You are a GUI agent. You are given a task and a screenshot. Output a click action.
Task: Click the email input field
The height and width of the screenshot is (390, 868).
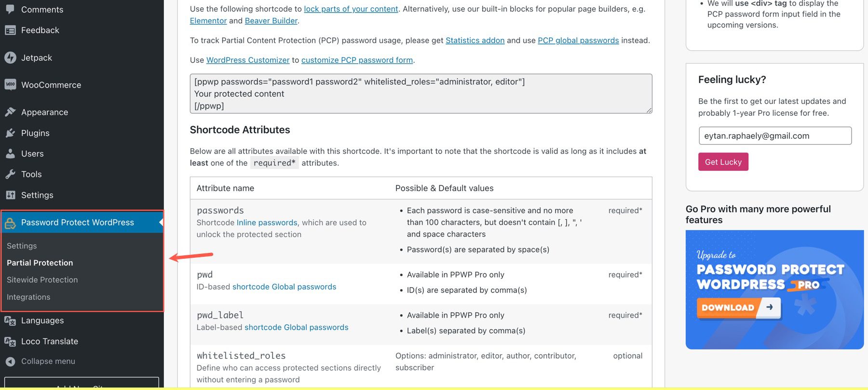774,136
